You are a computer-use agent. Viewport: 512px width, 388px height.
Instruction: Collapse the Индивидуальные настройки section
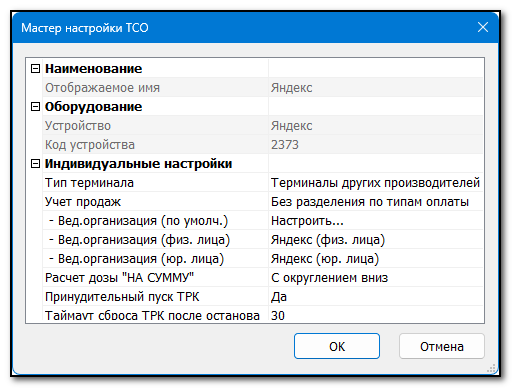coord(35,164)
